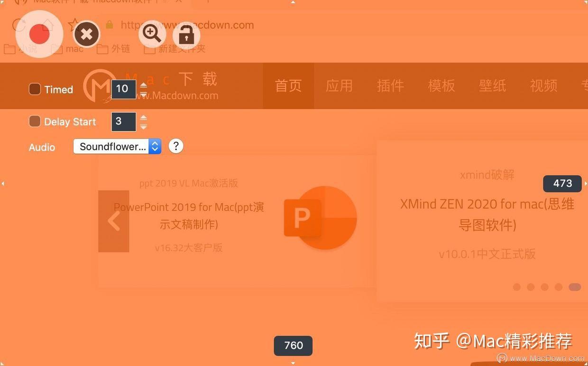
Task: Toggle the selection lock icon
Action: (186, 35)
